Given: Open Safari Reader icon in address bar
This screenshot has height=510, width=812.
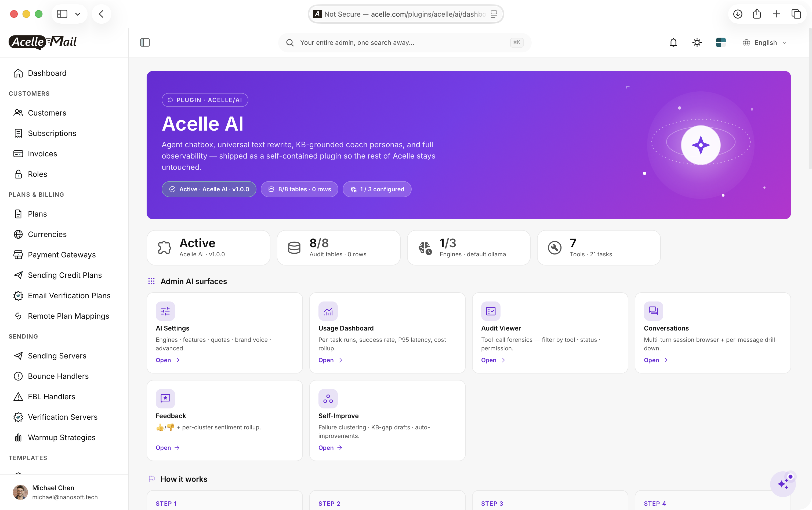Looking at the screenshot, I should (x=494, y=14).
